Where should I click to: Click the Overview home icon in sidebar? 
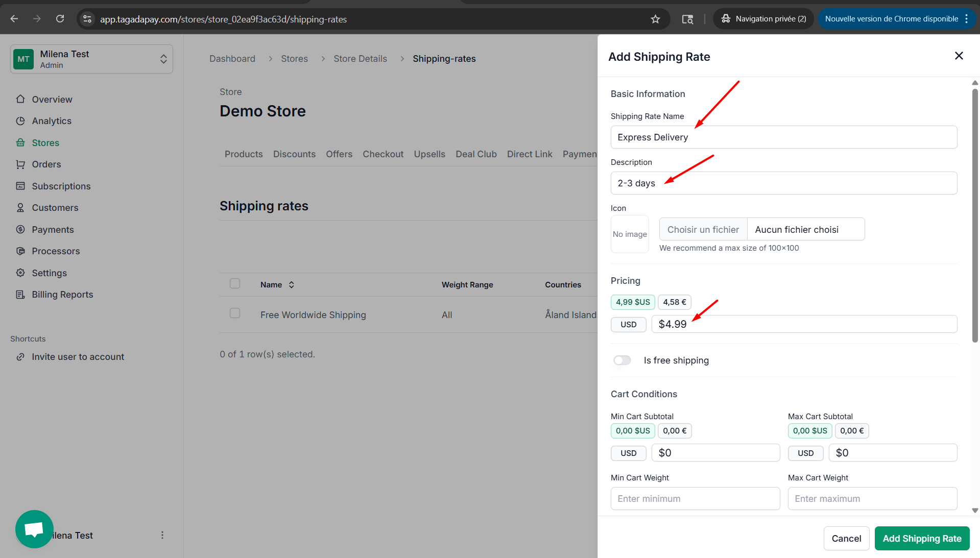[20, 99]
